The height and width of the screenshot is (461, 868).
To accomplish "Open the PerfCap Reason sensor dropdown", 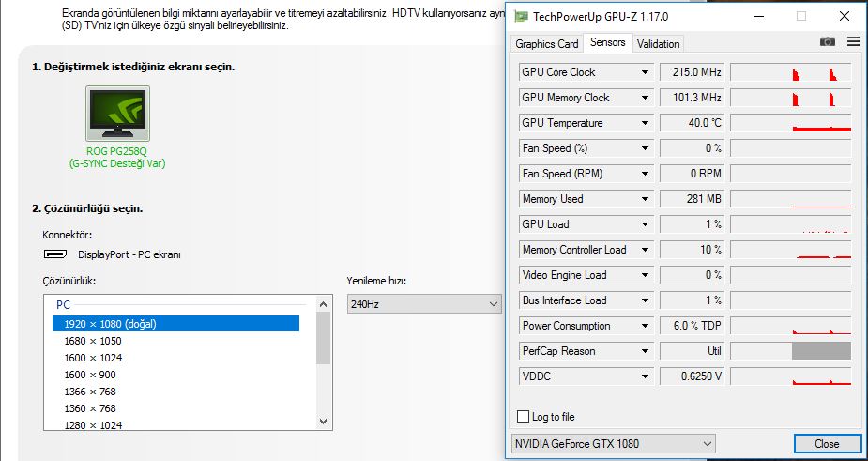I will 645,351.
